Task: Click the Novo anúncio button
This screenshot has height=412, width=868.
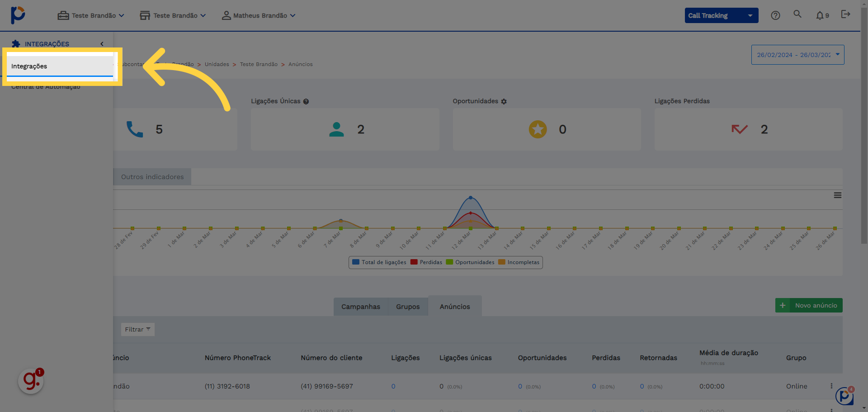Action: tap(808, 305)
